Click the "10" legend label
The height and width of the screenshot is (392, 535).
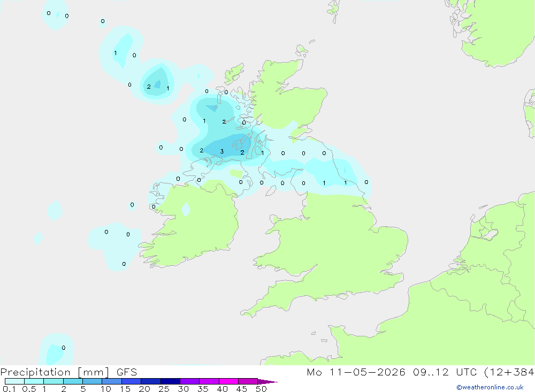point(106,389)
